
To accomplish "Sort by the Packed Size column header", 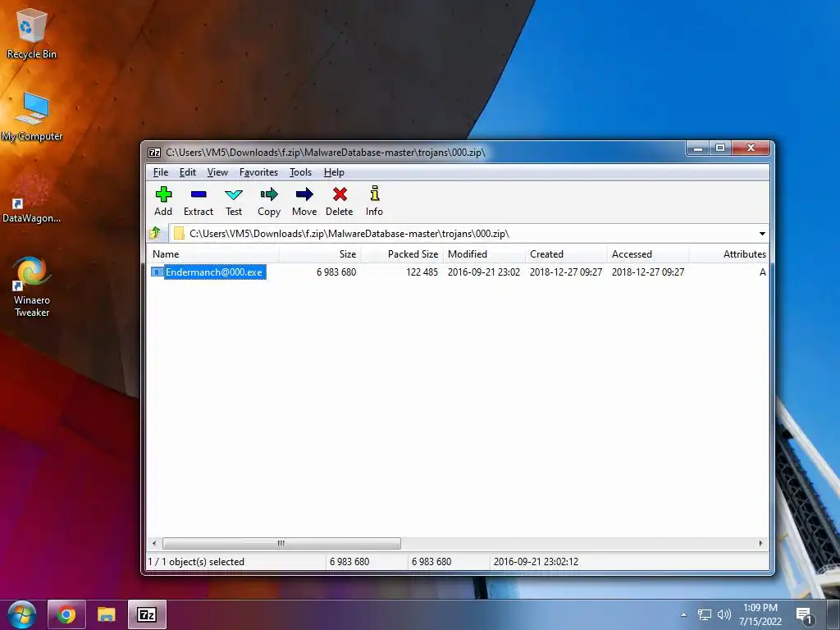I will 402,254.
